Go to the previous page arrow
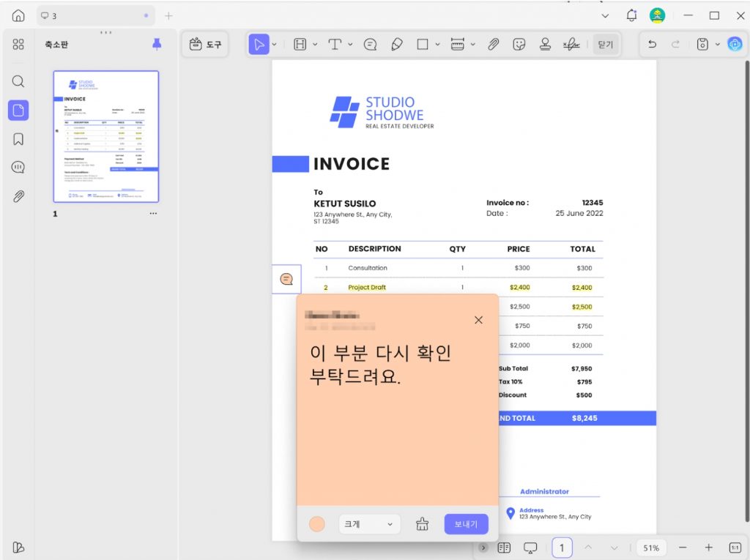Image resolution: width=750 pixels, height=560 pixels. tap(588, 548)
